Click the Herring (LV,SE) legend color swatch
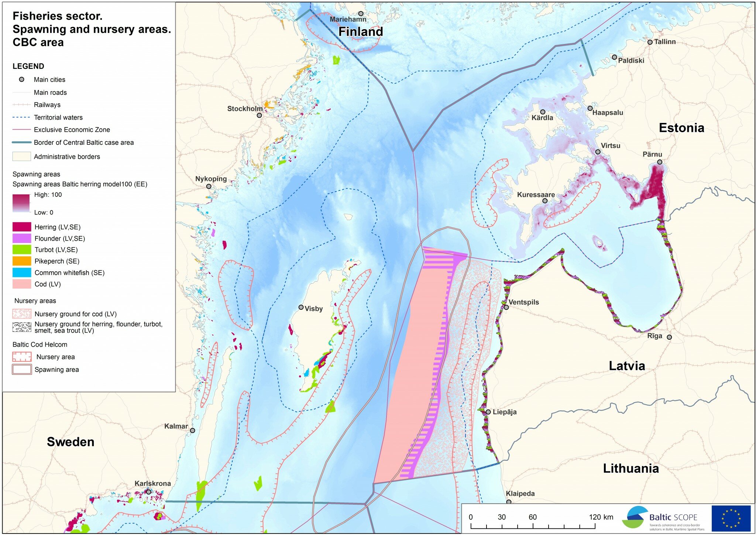The width and height of the screenshot is (756, 535). pyautogui.click(x=22, y=227)
